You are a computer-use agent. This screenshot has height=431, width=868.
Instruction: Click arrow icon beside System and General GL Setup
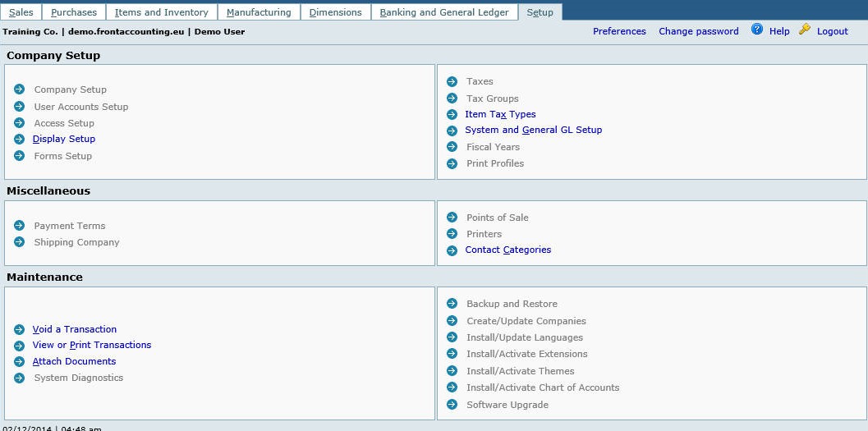452,131
